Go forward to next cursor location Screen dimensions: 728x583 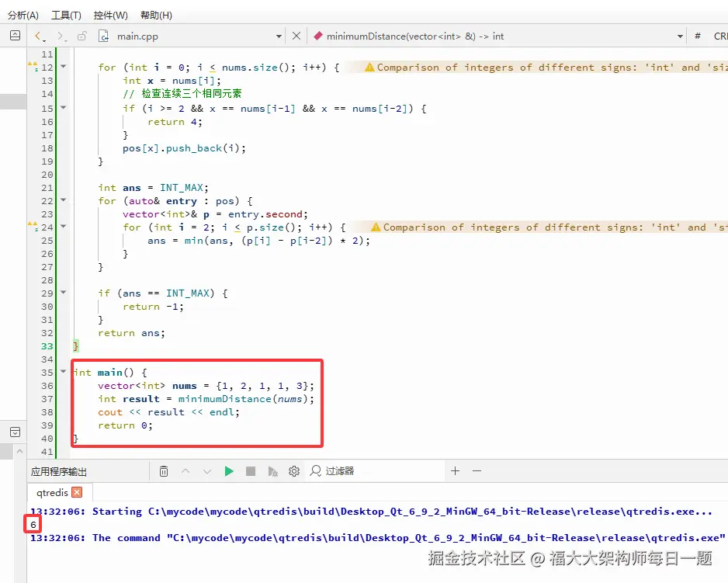pyautogui.click(x=61, y=36)
